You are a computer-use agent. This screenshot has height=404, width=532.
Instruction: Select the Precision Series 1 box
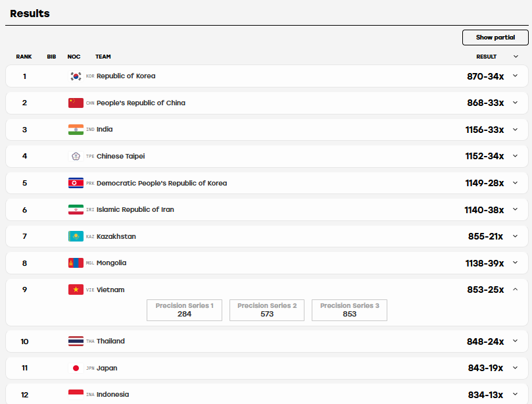[184, 310]
